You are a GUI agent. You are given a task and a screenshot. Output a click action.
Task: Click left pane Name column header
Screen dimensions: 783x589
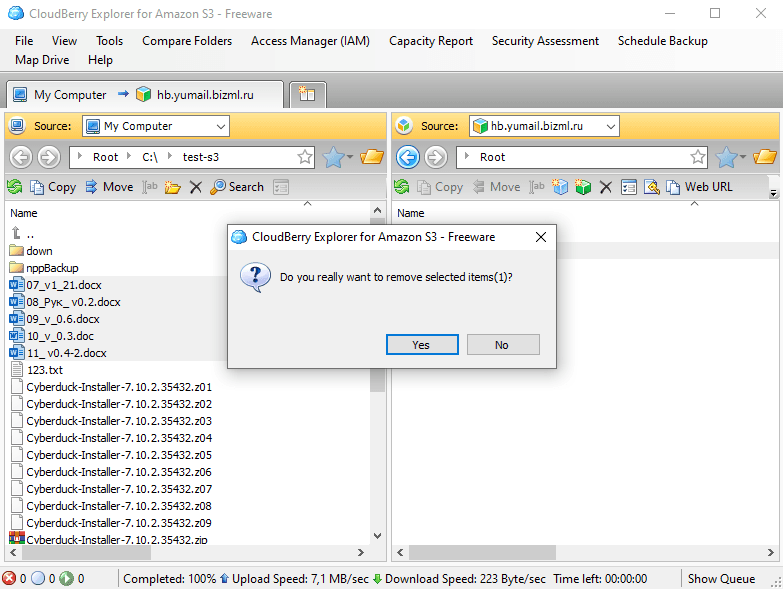pos(24,213)
